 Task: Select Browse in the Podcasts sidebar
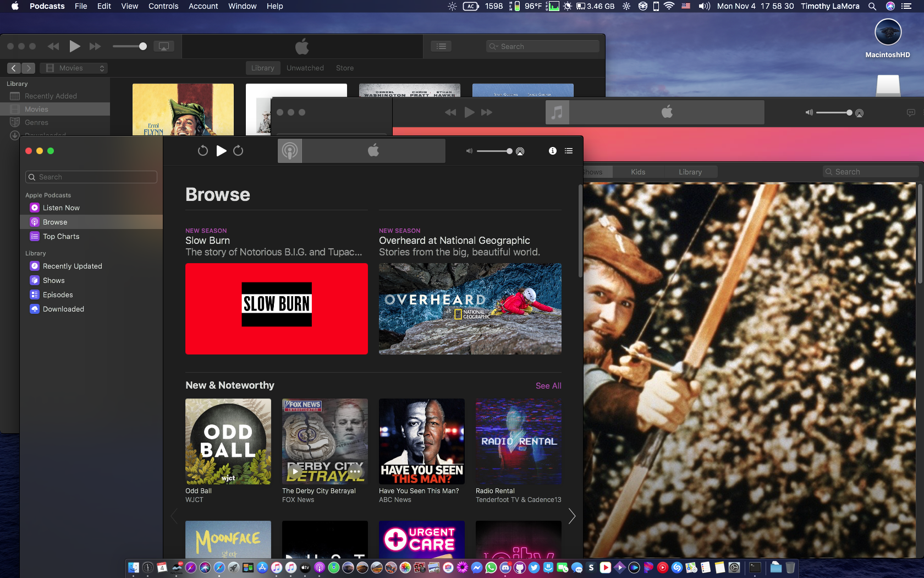pos(91,222)
